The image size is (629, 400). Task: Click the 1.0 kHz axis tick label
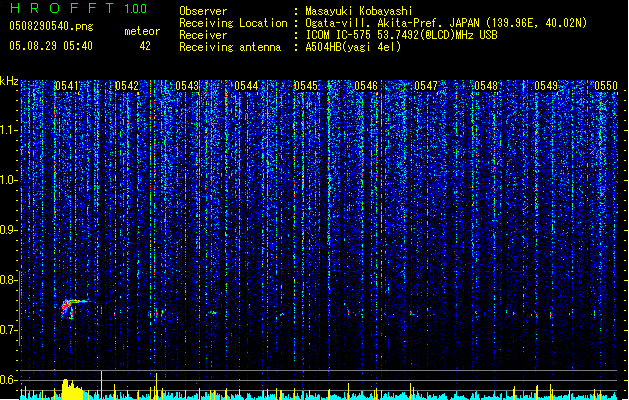tap(8, 180)
